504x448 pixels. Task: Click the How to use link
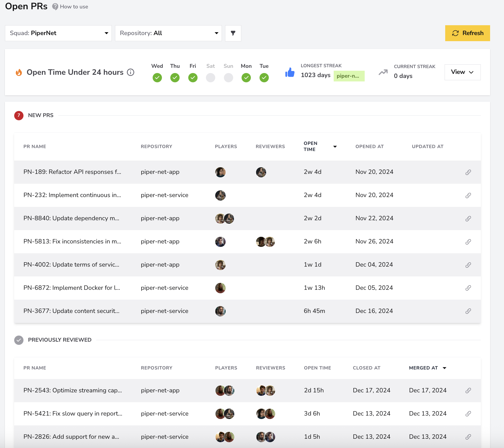[x=74, y=7]
